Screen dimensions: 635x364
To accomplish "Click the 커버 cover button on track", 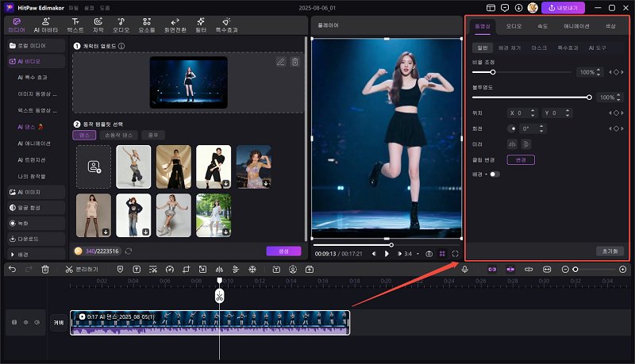I will (59, 322).
